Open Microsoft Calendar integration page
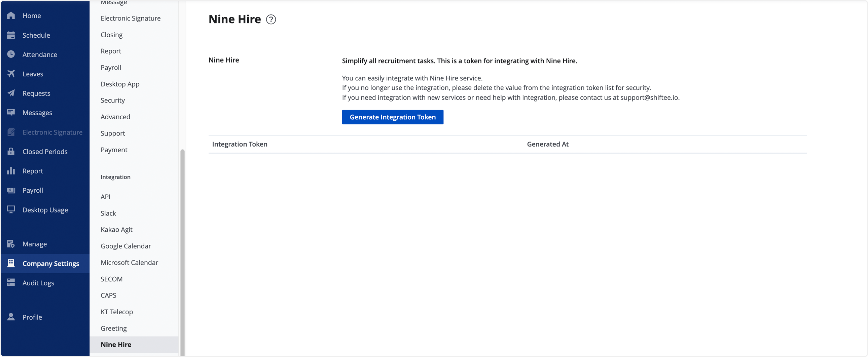868x357 pixels. (x=129, y=262)
